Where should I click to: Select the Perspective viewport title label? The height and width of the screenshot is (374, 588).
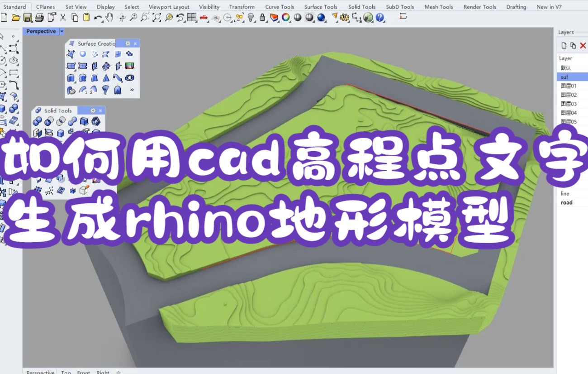pos(41,31)
